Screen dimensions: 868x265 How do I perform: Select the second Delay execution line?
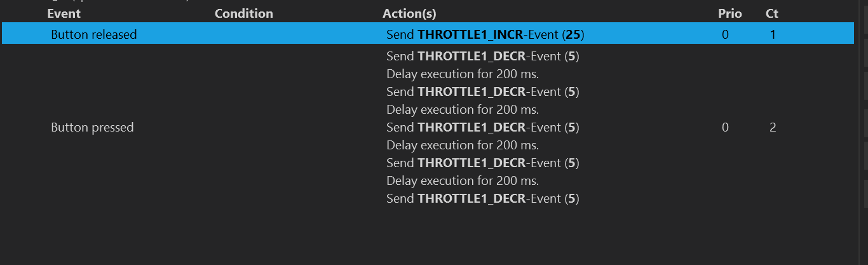tap(462, 109)
